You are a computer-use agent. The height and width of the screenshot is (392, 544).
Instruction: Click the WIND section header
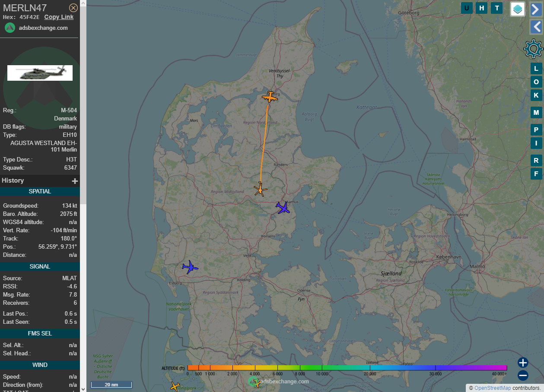pyautogui.click(x=40, y=365)
